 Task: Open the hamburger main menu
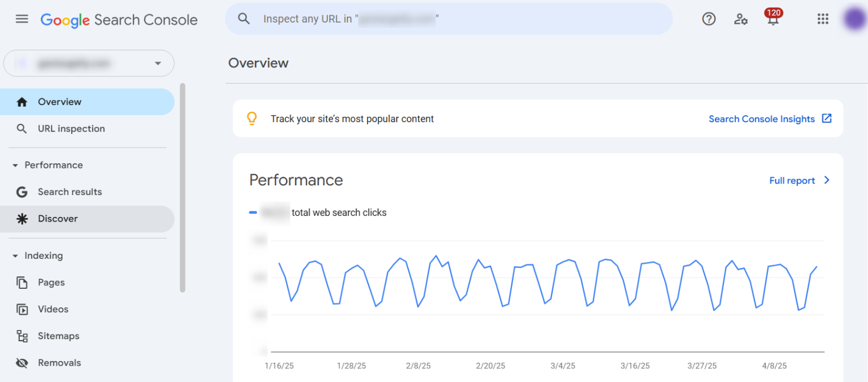click(x=21, y=19)
